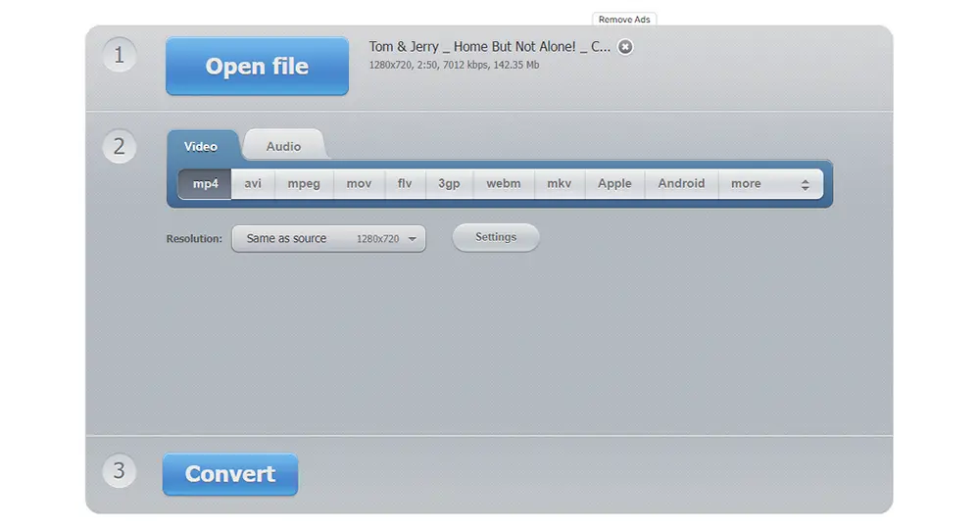This screenshot has height=529, width=980.
Task: Switch to the Audio tab
Action: pyautogui.click(x=283, y=146)
